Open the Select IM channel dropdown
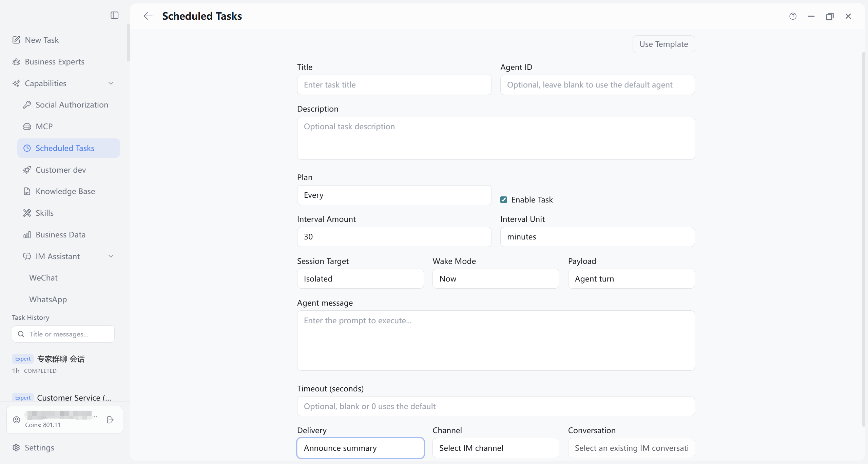Screen dimensions: 868x464 click(x=496, y=448)
